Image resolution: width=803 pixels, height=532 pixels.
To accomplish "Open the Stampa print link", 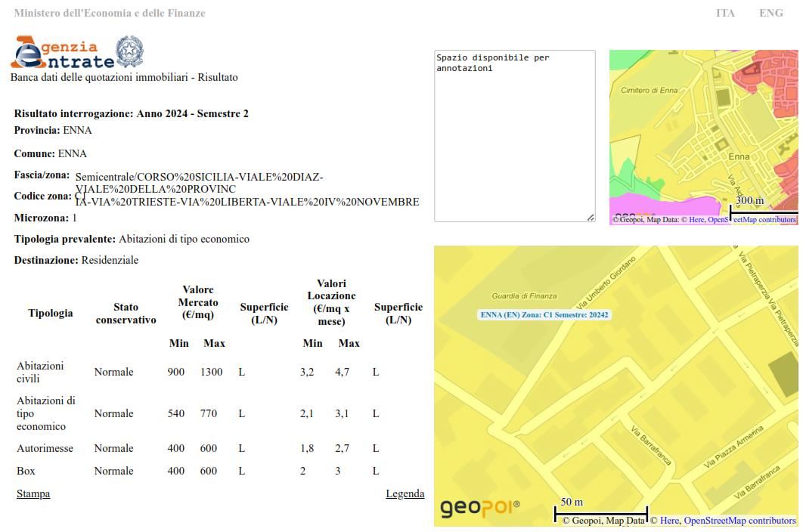I will pos(33,493).
